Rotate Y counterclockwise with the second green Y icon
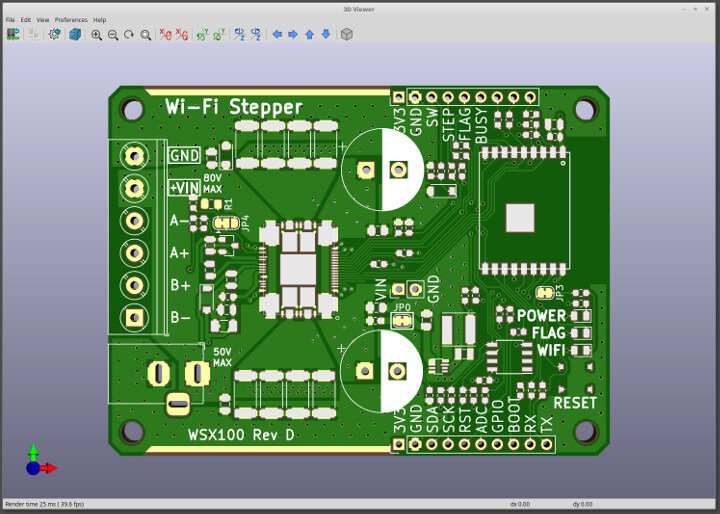 (219, 34)
